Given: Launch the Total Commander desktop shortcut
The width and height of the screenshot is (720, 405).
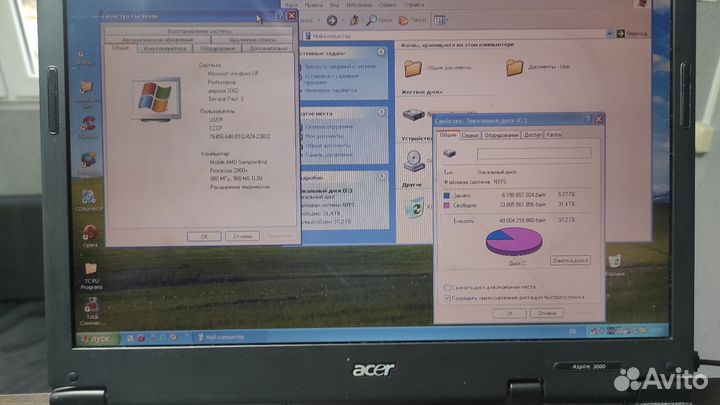Looking at the screenshot, I should [91, 310].
